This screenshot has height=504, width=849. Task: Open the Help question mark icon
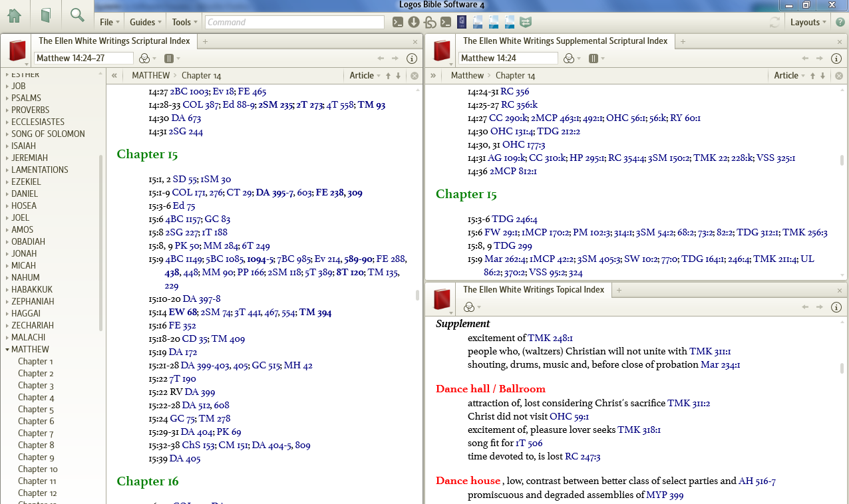[840, 22]
